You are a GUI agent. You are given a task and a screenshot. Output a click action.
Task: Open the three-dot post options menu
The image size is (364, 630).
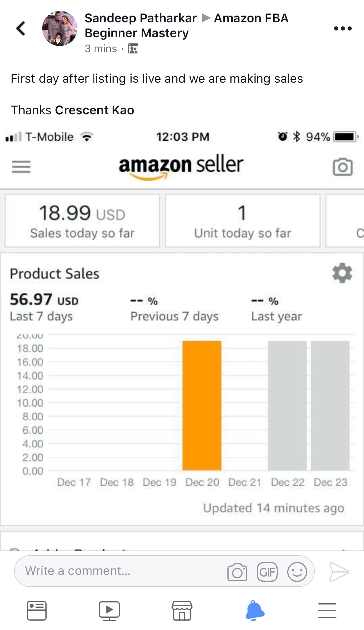tap(343, 28)
